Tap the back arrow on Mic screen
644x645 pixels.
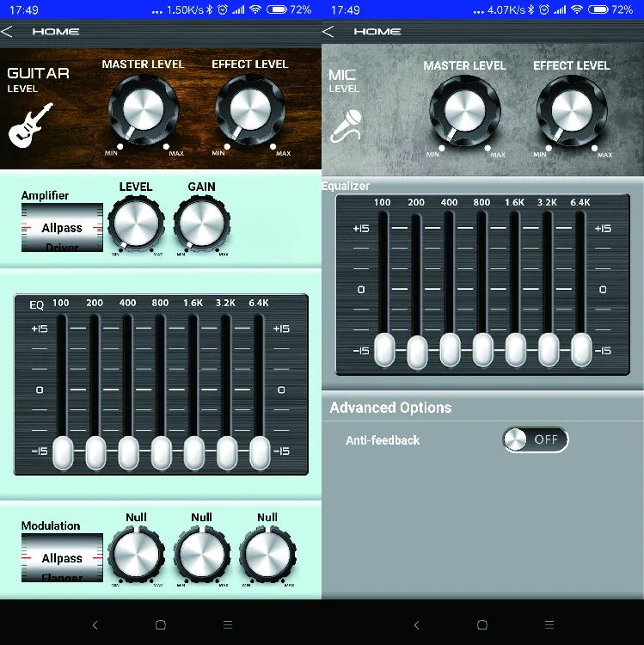(328, 32)
